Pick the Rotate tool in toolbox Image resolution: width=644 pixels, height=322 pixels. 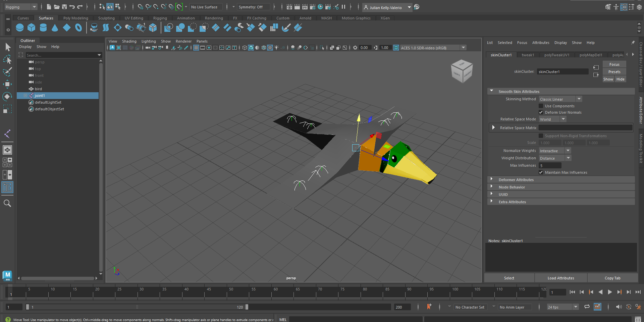(x=7, y=97)
